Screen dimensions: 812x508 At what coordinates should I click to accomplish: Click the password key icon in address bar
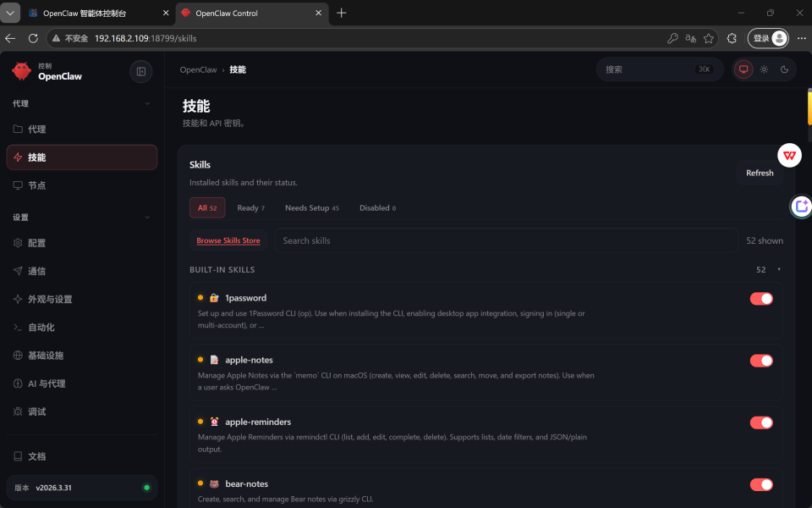click(672, 38)
